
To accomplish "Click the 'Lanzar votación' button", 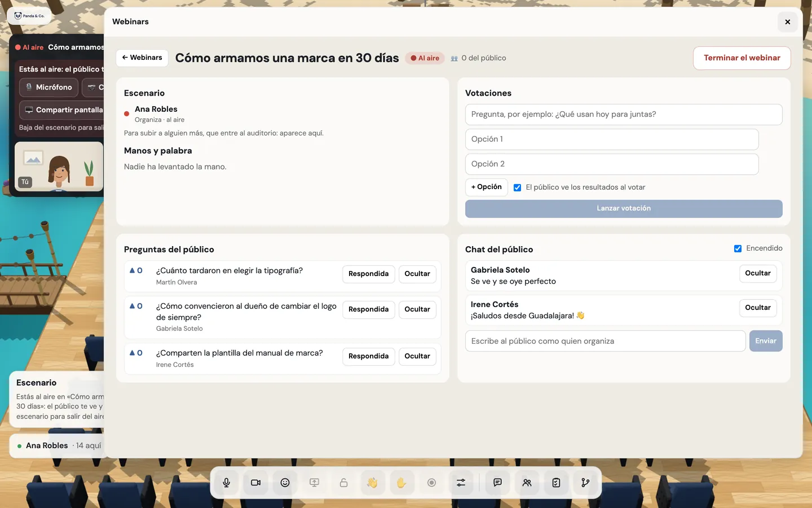I will (624, 208).
